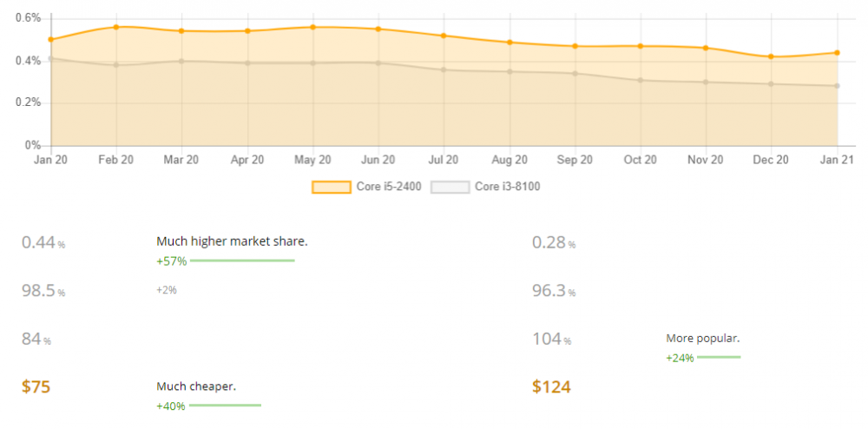Click the $124 price
This screenshot has height=429, width=868.
[551, 387]
